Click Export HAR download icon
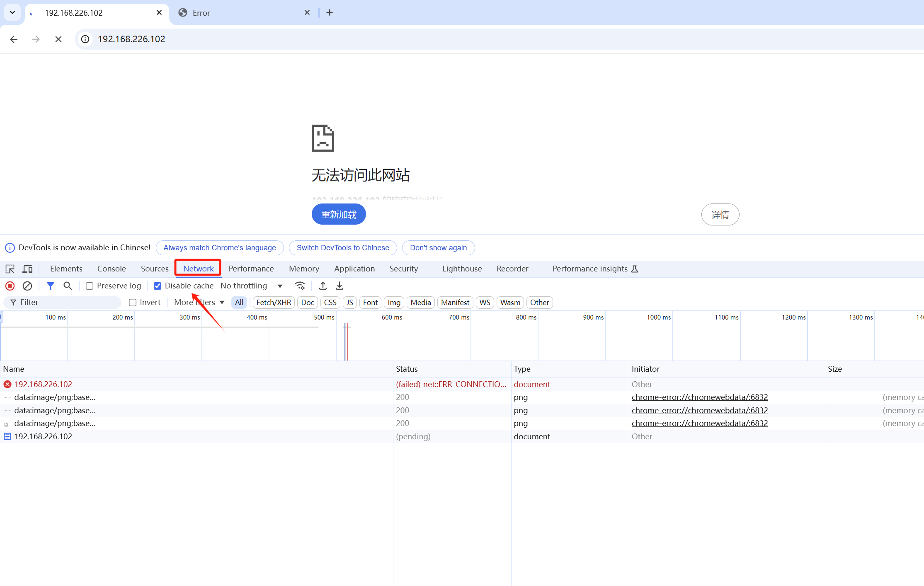 [340, 286]
